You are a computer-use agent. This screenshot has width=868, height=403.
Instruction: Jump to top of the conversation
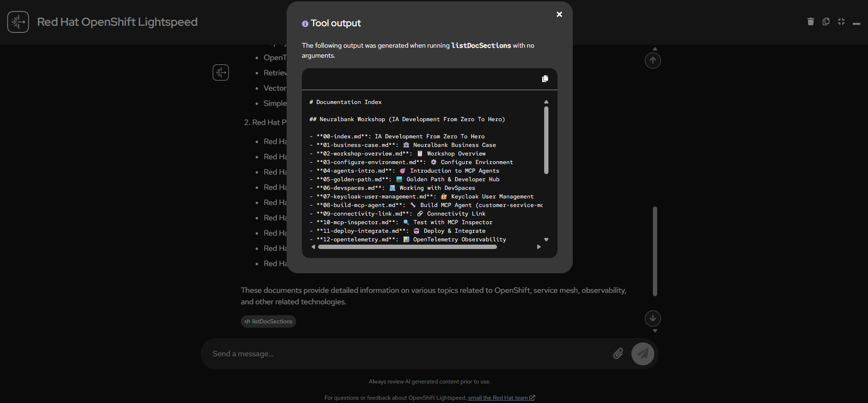(x=653, y=61)
